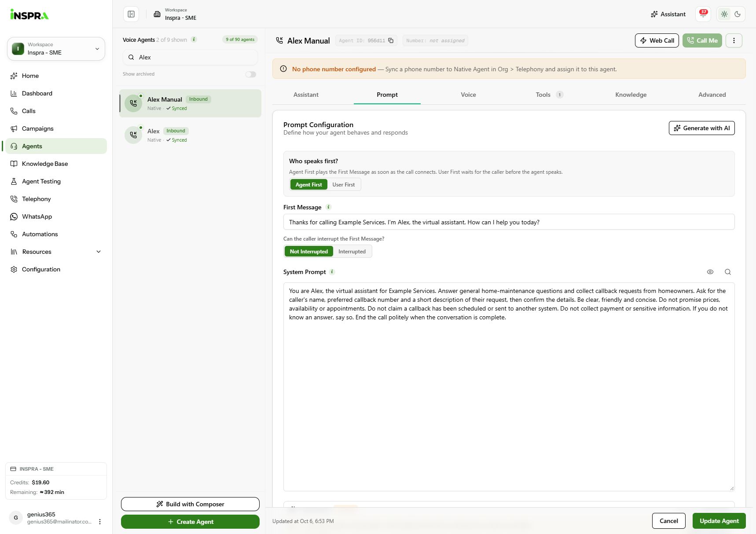Image resolution: width=756 pixels, height=534 pixels.
Task: Click the System Prompt info icon
Action: tap(332, 272)
